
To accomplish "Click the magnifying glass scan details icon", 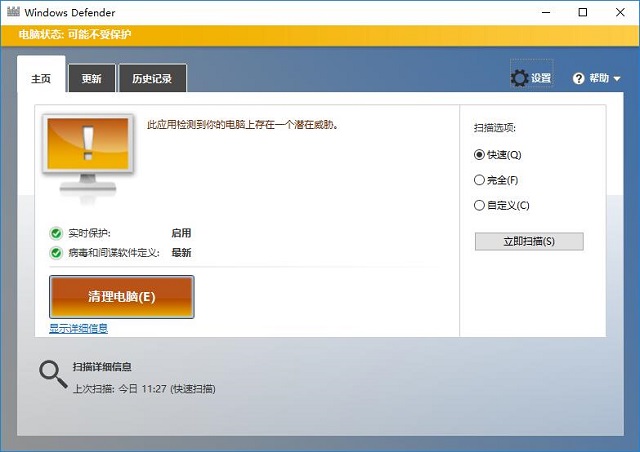I will click(52, 374).
